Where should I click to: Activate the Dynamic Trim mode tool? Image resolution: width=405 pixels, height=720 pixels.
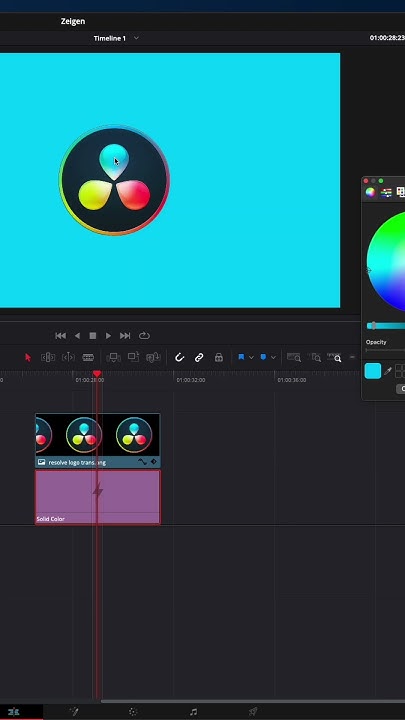pos(68,357)
